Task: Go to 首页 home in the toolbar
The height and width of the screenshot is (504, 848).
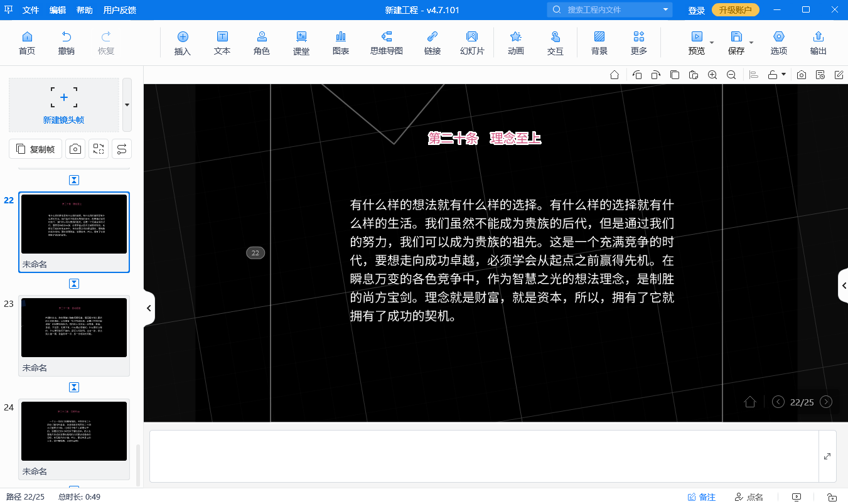Action: pos(27,43)
